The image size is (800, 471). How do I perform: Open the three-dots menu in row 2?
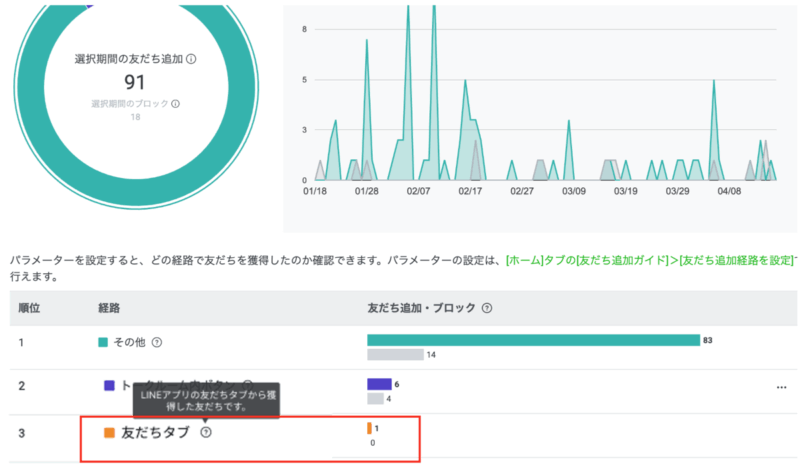click(x=781, y=387)
